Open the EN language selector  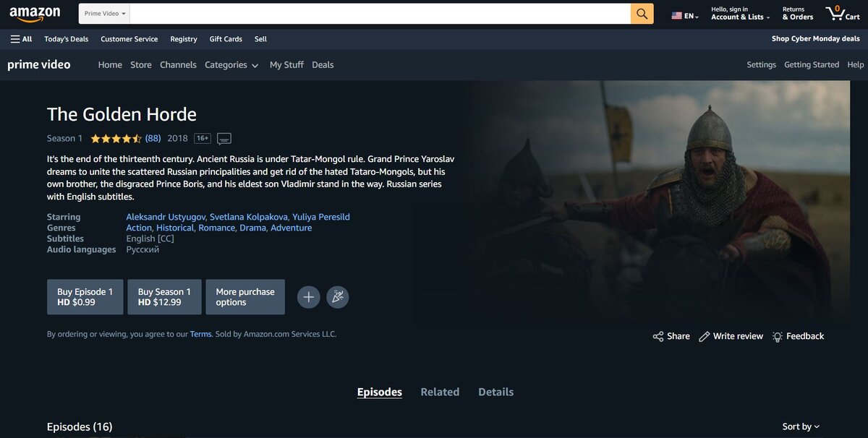click(685, 16)
